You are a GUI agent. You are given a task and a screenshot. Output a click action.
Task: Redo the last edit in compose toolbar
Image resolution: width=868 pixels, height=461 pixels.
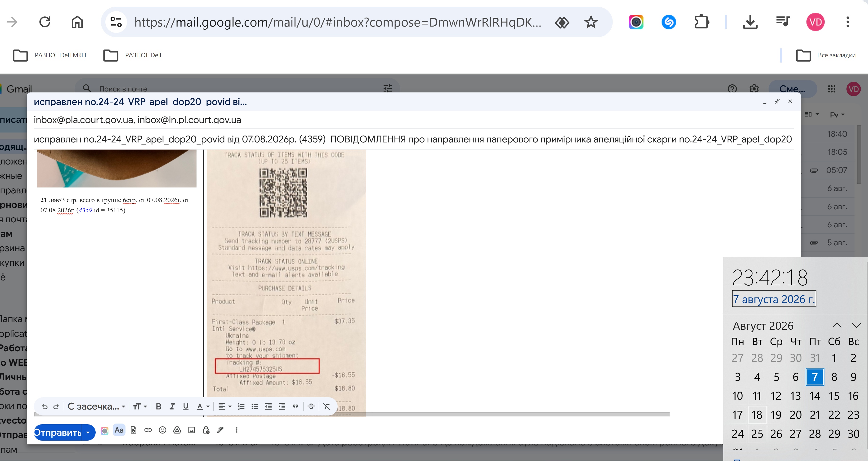pos(56,407)
